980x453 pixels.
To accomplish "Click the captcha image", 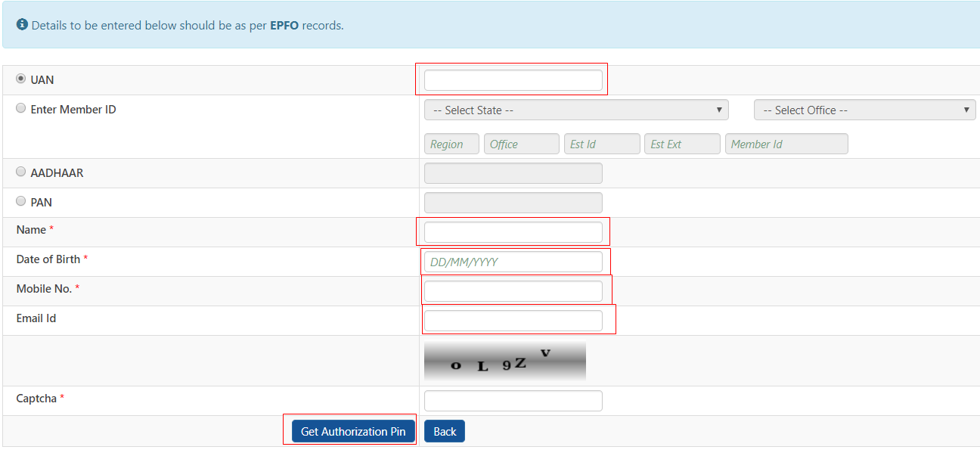I will click(x=504, y=360).
